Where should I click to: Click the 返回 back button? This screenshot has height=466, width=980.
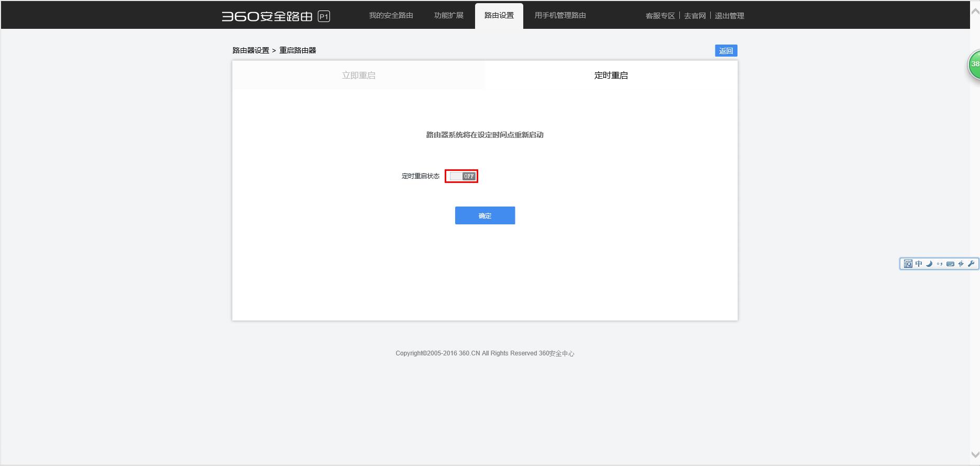pos(726,50)
